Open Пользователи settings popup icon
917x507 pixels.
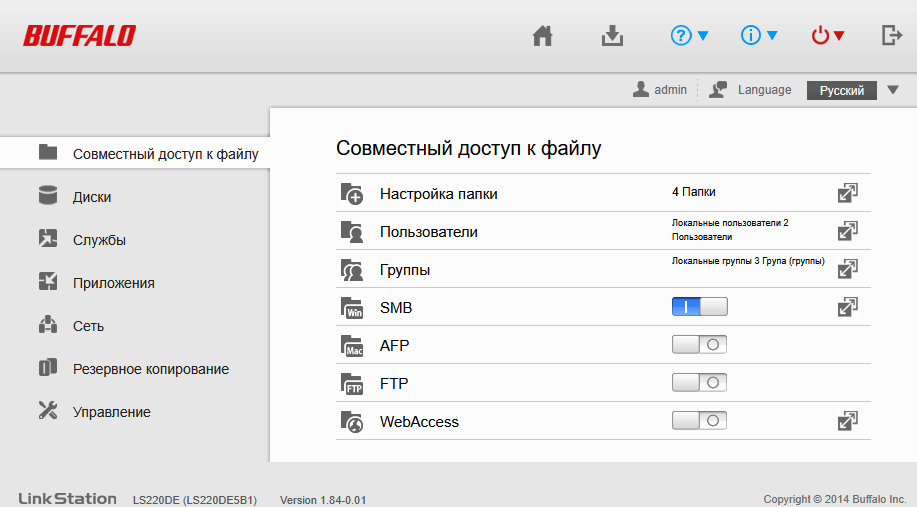847,231
